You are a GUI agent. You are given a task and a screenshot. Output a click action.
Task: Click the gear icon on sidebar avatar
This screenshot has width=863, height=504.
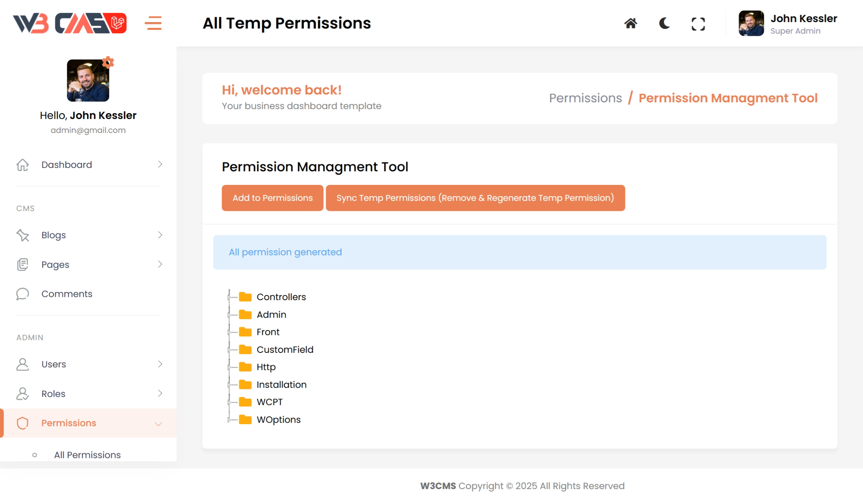tap(108, 62)
